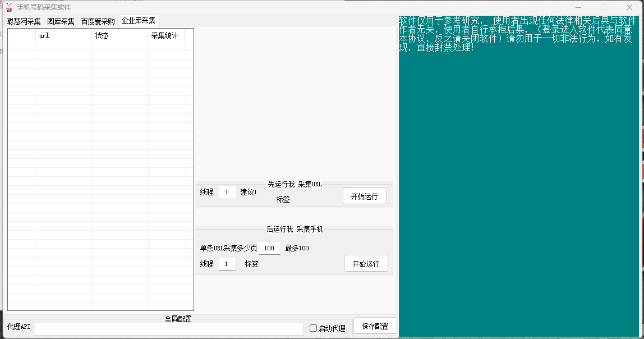Open the 图库采集 tab
Screen dimensions: 644x339
[61, 21]
